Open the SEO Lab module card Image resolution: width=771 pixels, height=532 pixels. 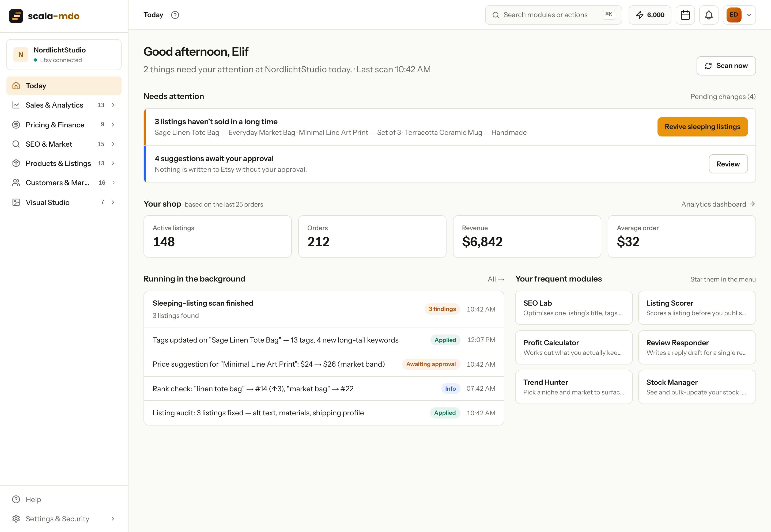coord(574,308)
